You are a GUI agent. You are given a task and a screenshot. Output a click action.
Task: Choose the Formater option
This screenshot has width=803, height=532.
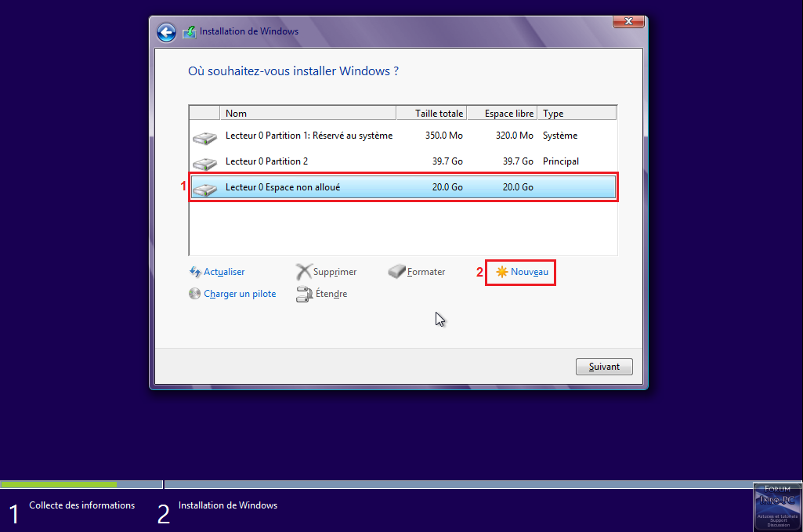(425, 272)
